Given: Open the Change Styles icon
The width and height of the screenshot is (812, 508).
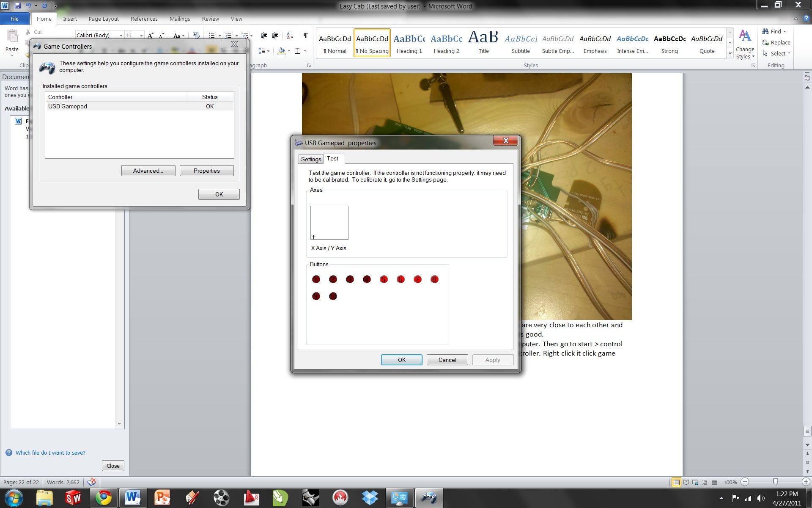Looking at the screenshot, I should pos(745,44).
